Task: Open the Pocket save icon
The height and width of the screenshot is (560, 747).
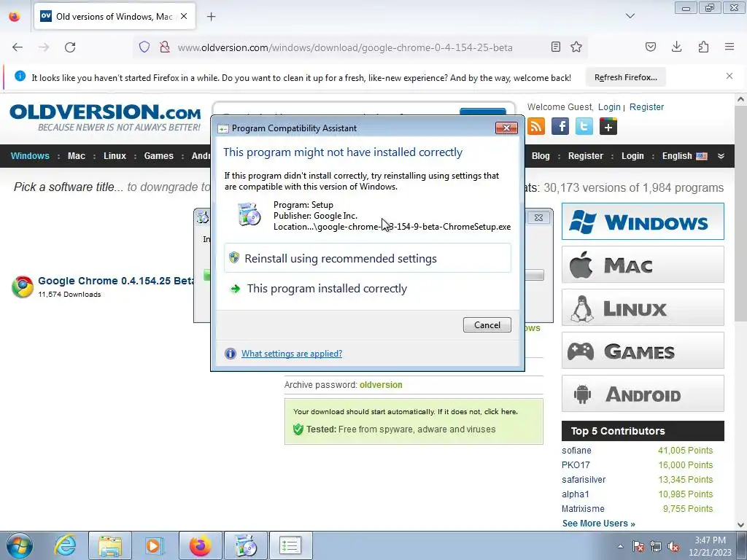Action: coord(651,47)
